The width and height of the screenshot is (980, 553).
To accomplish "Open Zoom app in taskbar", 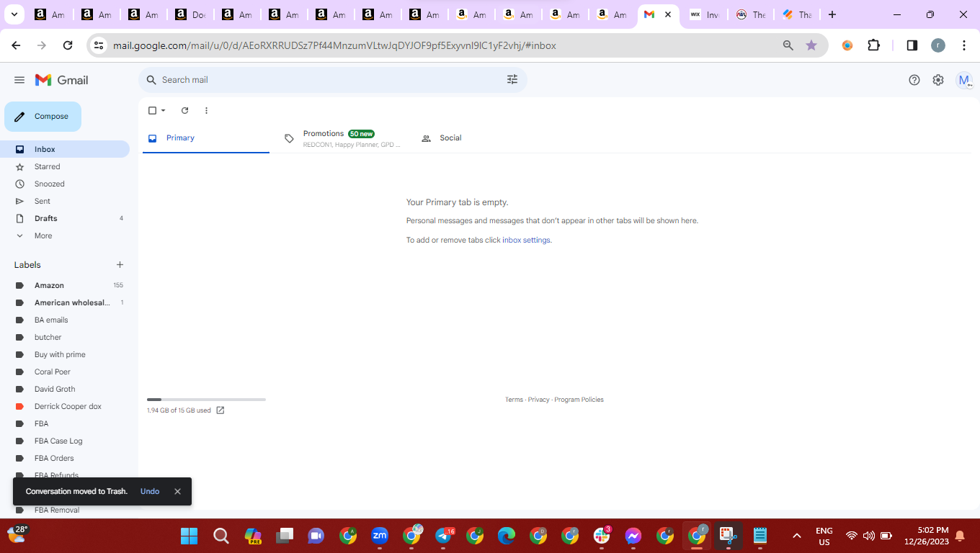I will click(x=380, y=536).
